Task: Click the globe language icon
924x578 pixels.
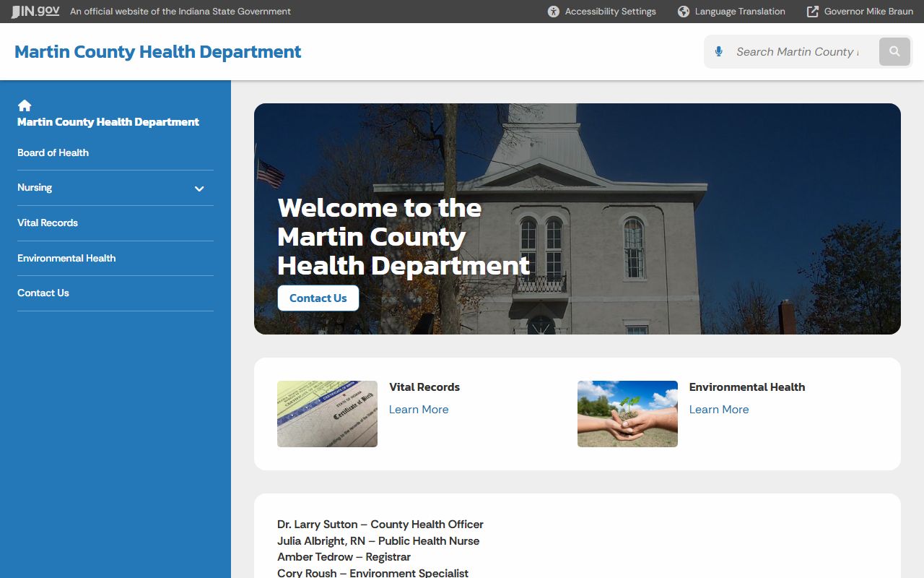Action: coord(684,12)
